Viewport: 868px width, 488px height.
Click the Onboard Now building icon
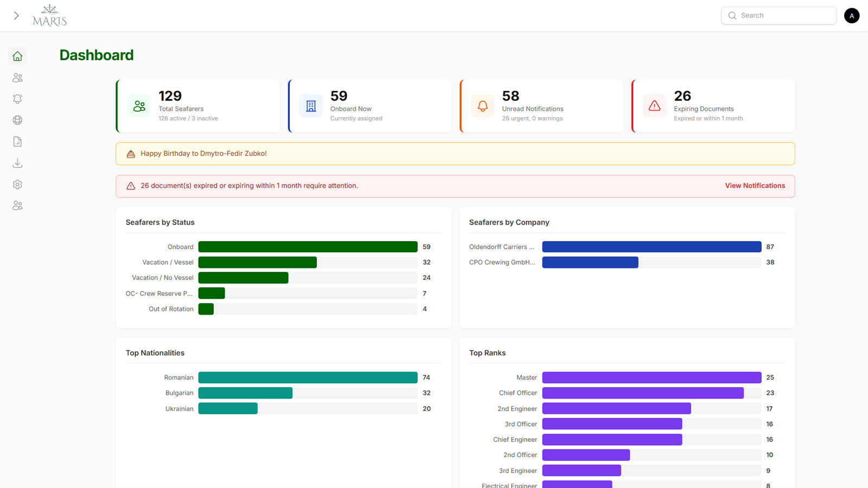[x=311, y=106]
